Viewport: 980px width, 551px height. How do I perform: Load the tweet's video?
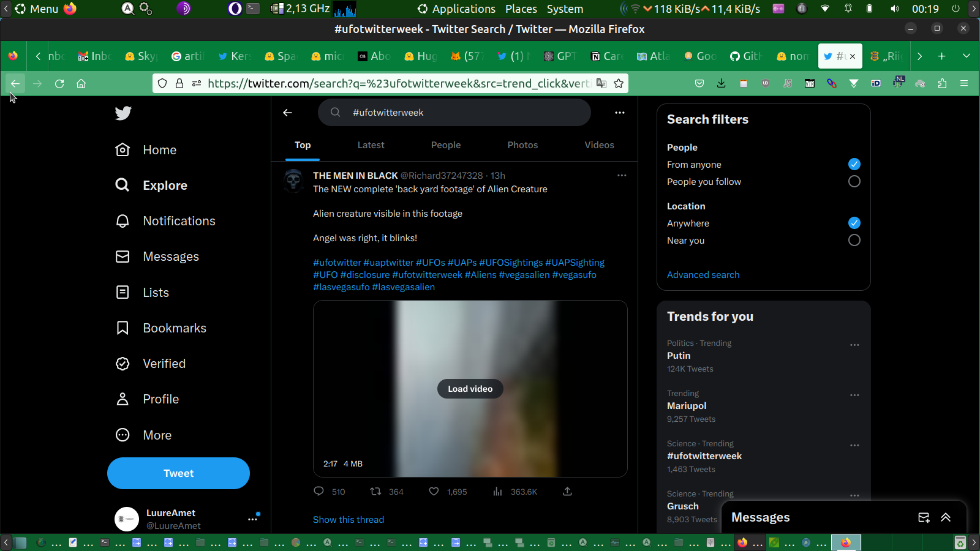click(x=470, y=389)
